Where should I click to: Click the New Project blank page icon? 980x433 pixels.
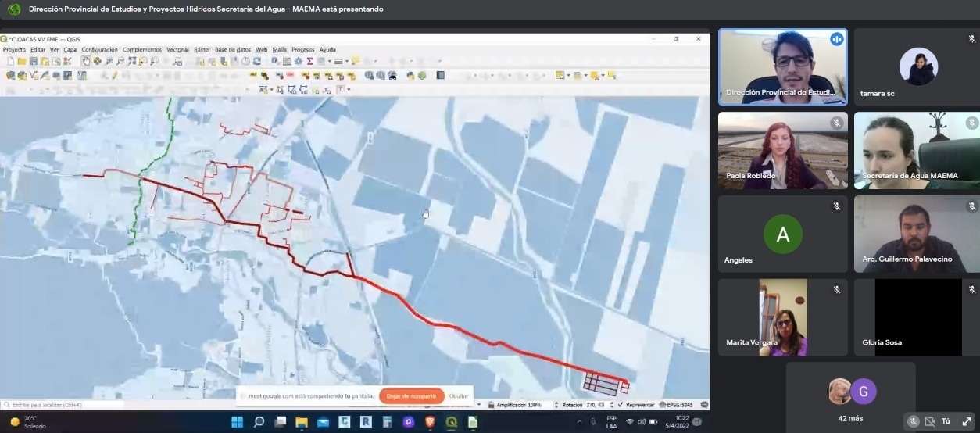(x=10, y=61)
